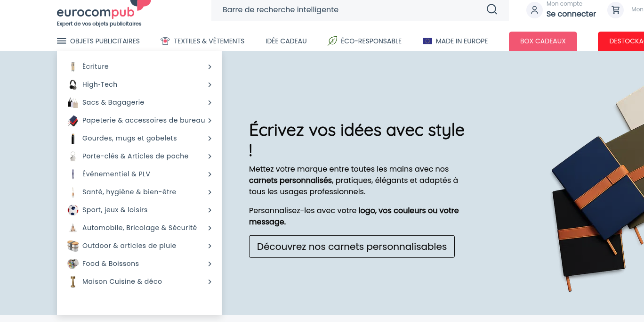
Task: Click the Destockage red button
Action: pos(621,41)
